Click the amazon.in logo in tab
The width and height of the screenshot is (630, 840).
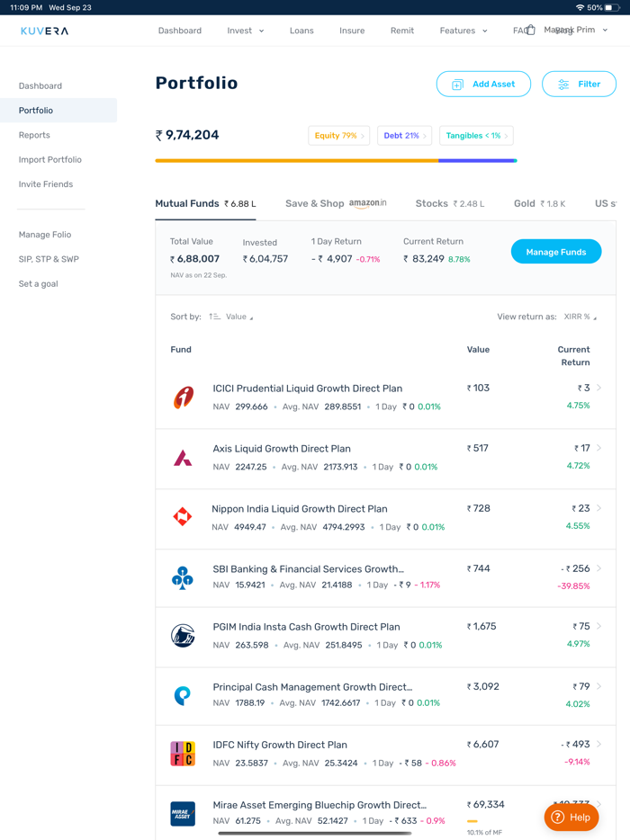368,203
